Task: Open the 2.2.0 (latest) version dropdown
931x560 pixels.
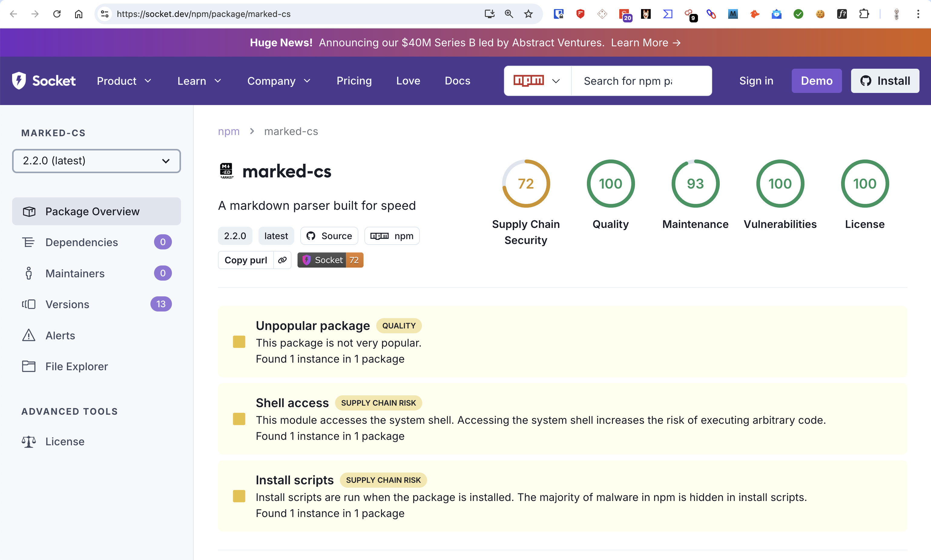Action: tap(96, 161)
